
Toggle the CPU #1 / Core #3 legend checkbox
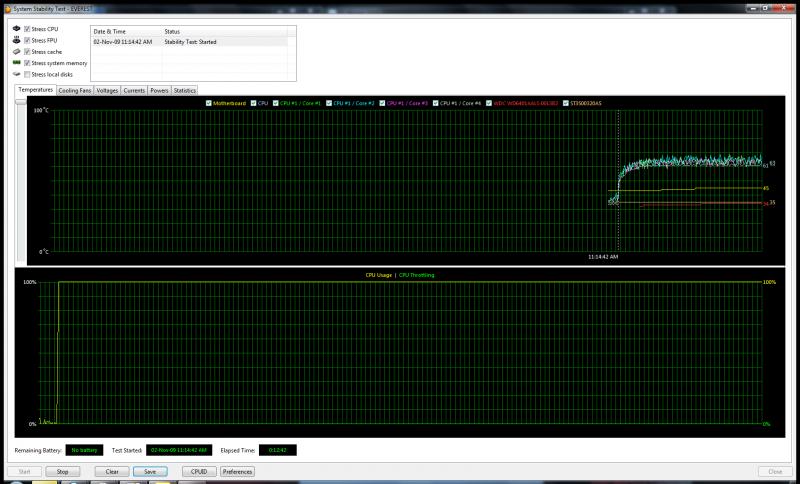(x=383, y=103)
